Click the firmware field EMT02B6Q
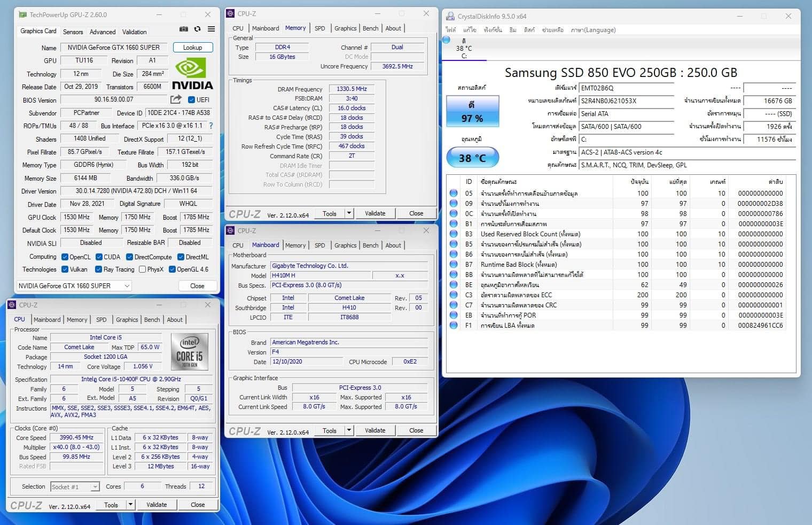The height and width of the screenshot is (525, 812). coord(627,88)
